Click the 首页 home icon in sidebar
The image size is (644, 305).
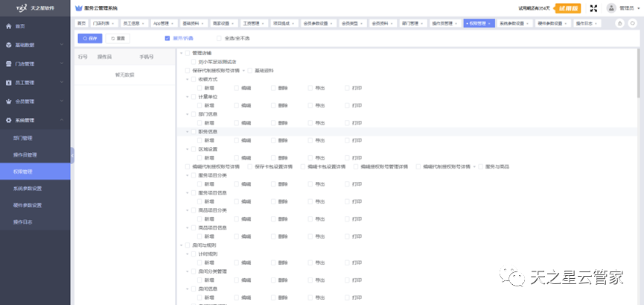[8, 26]
